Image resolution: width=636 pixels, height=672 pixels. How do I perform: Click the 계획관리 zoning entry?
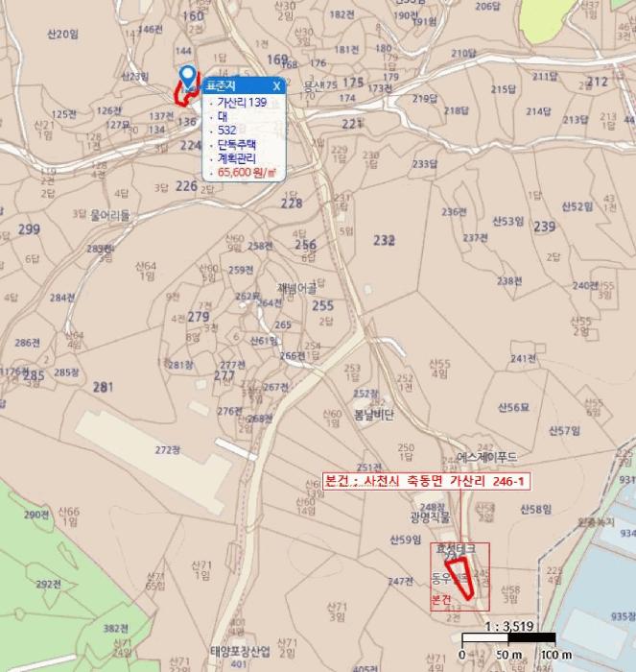pyautogui.click(x=237, y=158)
